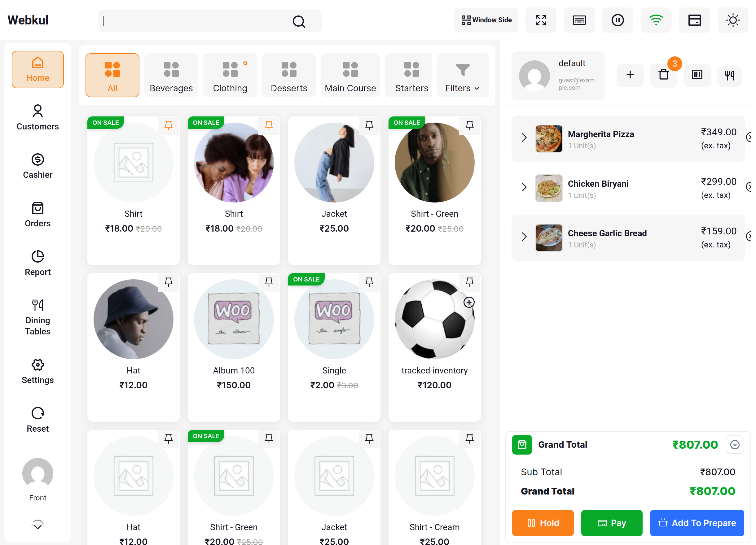Pin the tracked-inventory product
756x545 pixels.
tap(469, 282)
